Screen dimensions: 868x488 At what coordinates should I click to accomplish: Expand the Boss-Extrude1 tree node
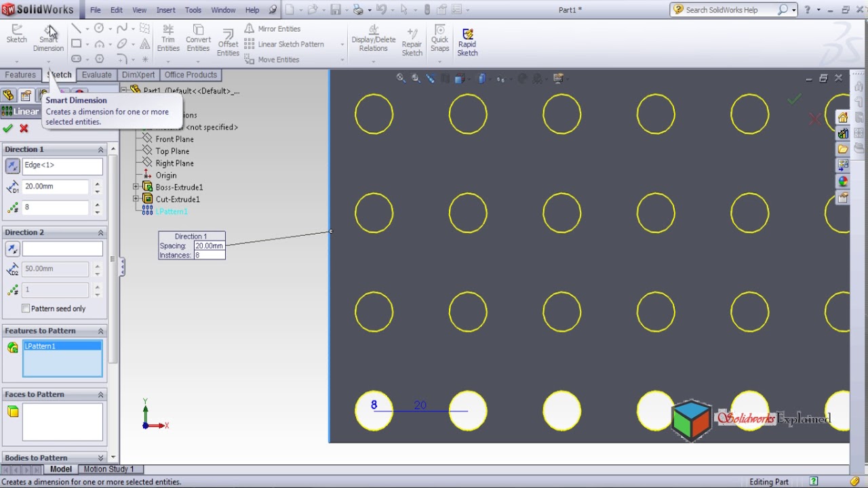[136, 187]
